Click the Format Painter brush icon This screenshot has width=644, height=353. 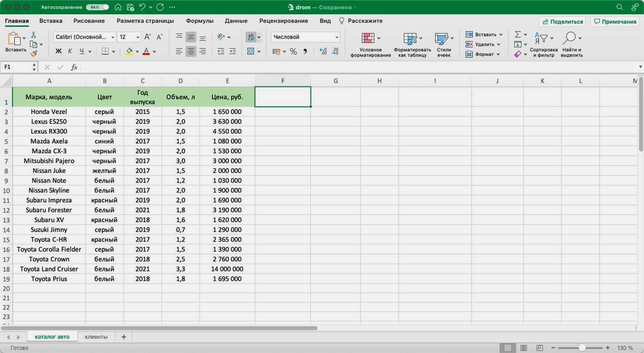(33, 53)
